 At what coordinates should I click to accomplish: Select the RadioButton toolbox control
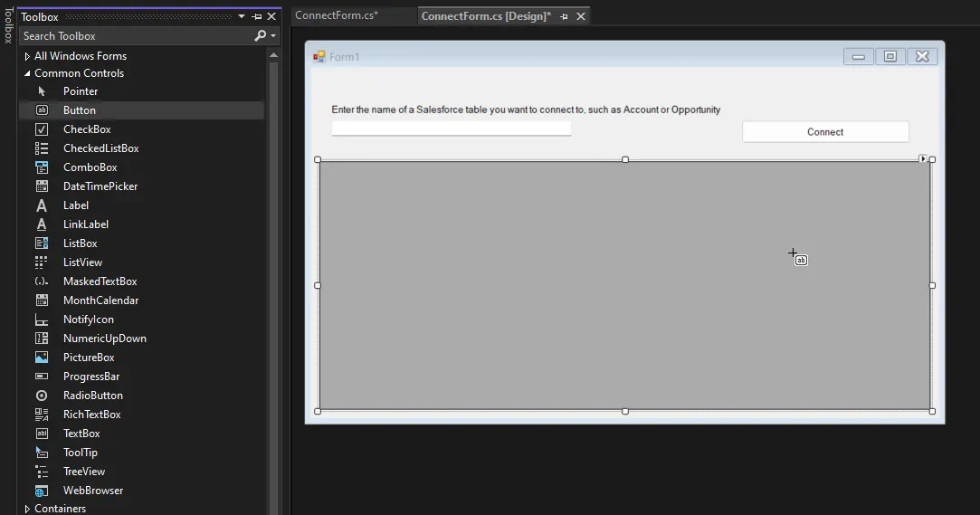pos(92,396)
